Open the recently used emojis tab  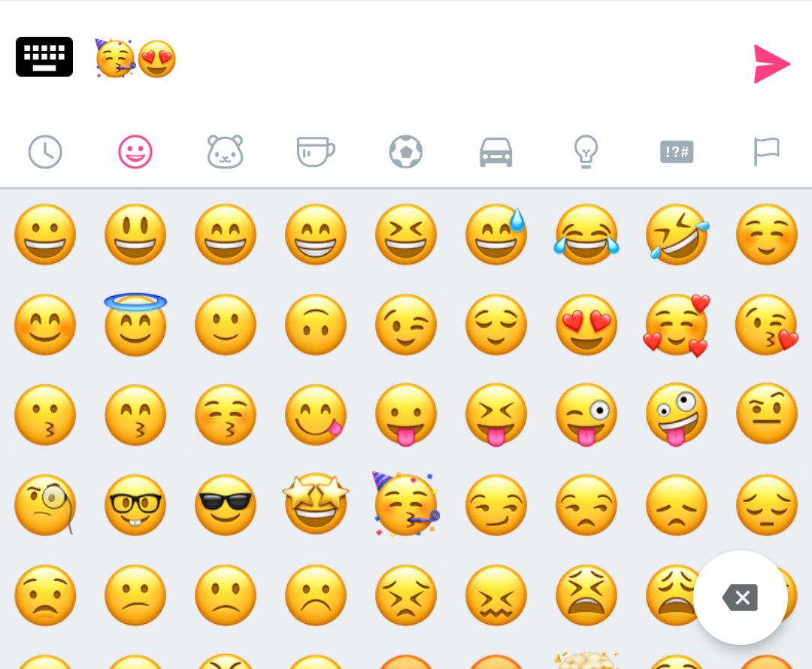coord(45,153)
